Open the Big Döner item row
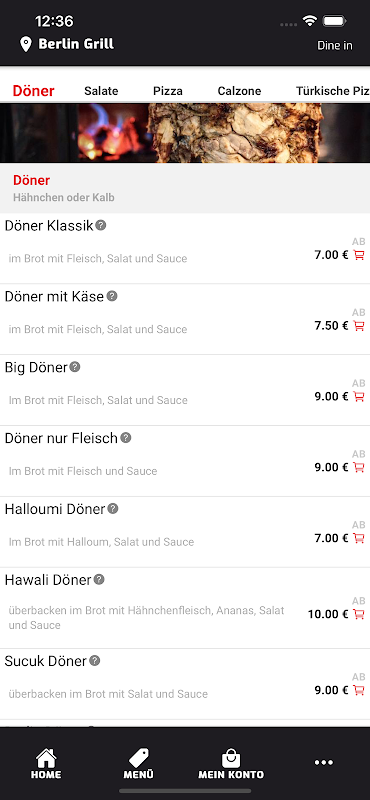 185,390
